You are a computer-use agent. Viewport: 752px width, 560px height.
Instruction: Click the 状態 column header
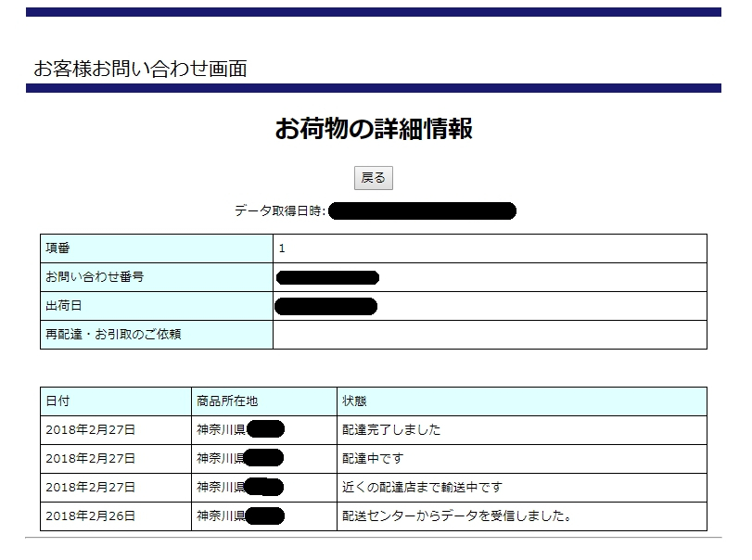coord(522,401)
